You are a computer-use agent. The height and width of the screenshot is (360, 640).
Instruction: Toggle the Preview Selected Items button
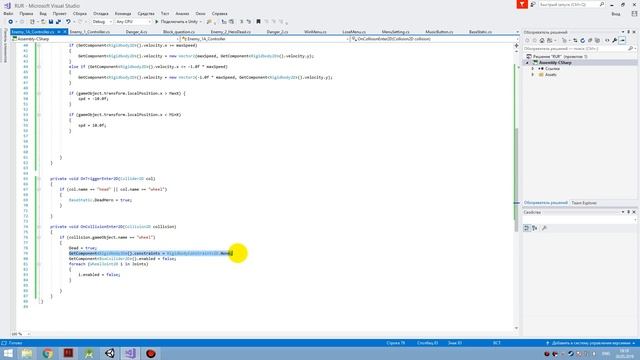click(x=622, y=40)
